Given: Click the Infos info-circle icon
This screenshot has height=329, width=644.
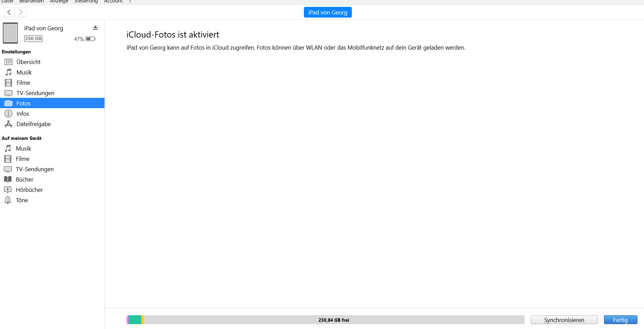Looking at the screenshot, I should pos(8,114).
